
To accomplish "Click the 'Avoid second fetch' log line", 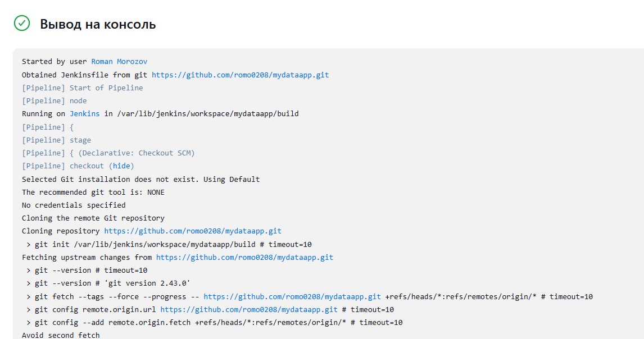I will point(61,336).
